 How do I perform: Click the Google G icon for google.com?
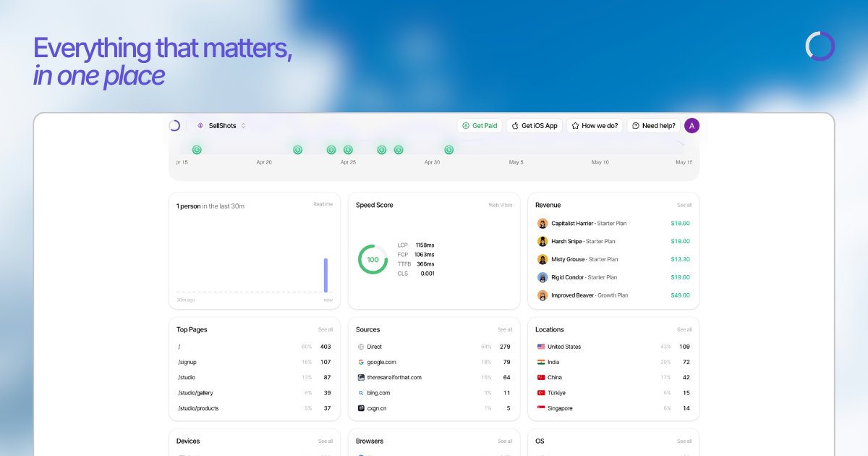coord(361,362)
